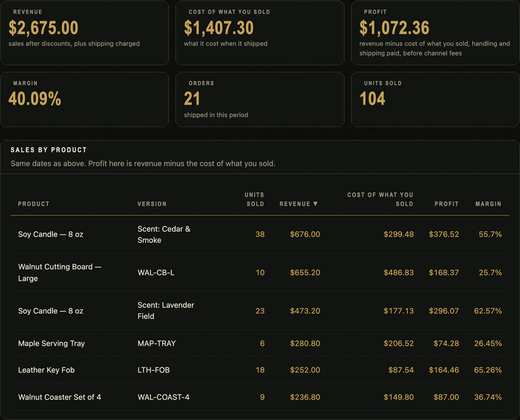This screenshot has width=520, height=420.
Task: Select the $2,675.00 revenue figure
Action: [x=43, y=28]
